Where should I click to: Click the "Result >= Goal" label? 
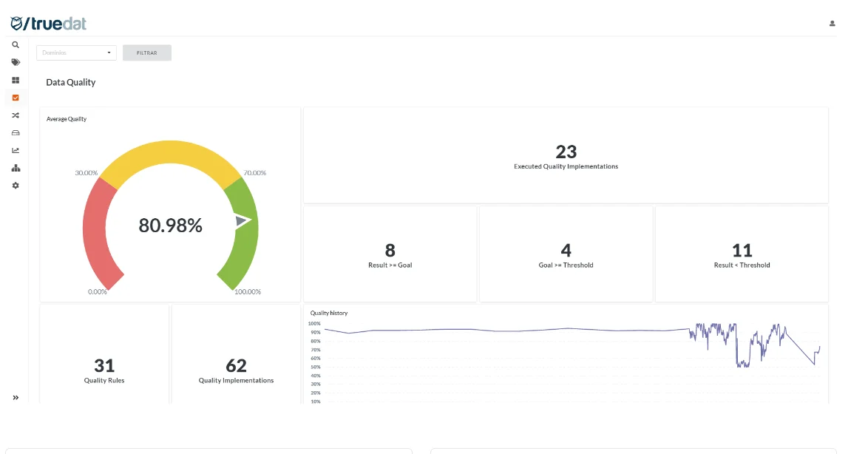(390, 265)
